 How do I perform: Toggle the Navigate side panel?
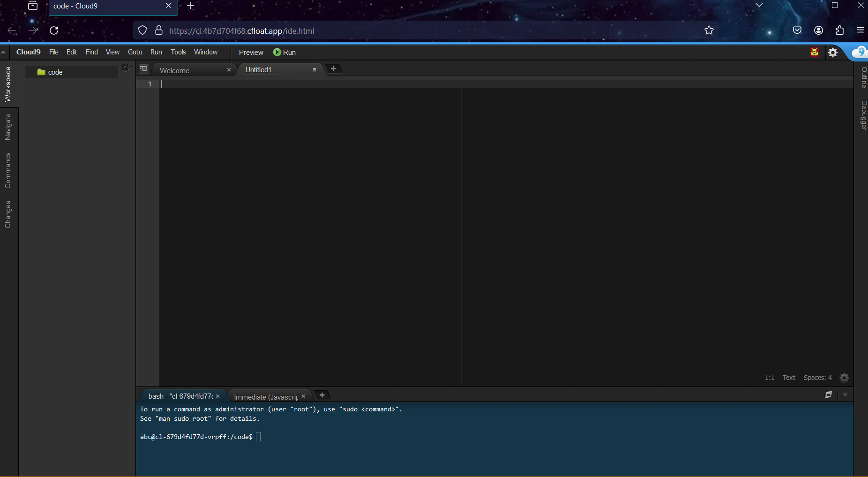8,127
